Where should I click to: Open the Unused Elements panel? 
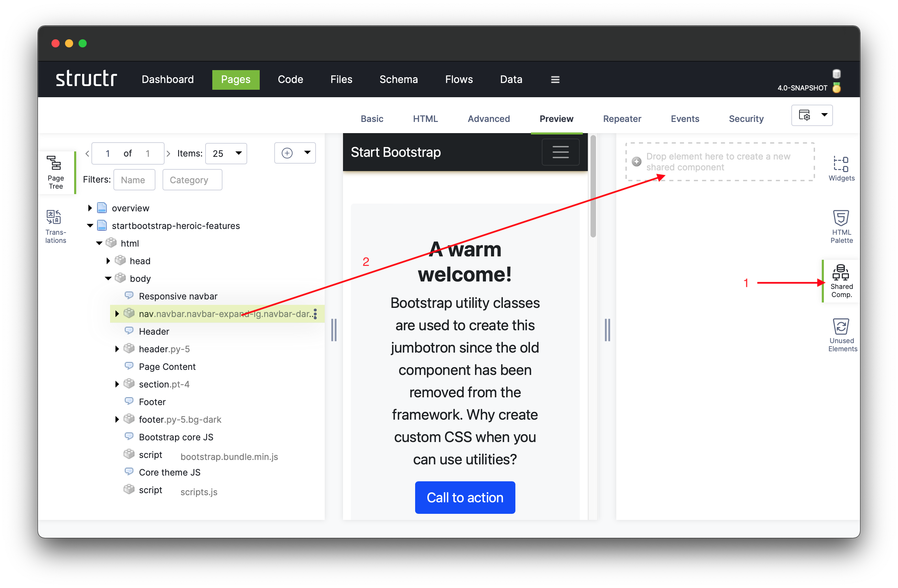coord(841,334)
